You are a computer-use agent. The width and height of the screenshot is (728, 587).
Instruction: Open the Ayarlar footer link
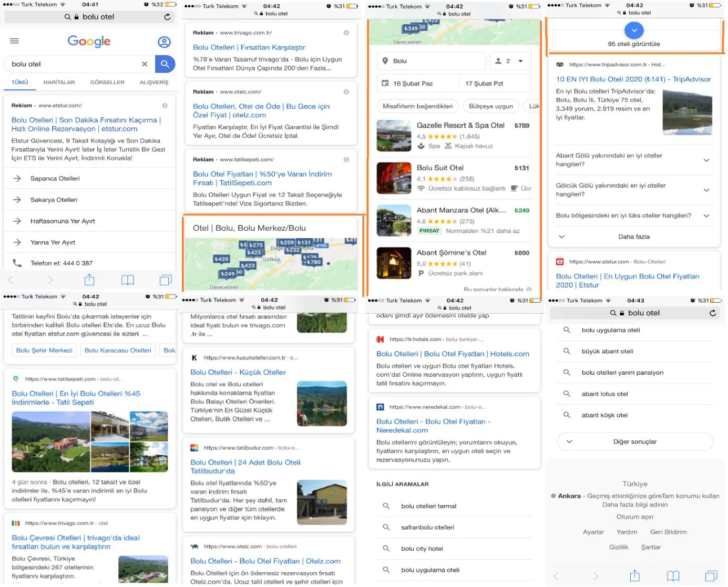point(593,532)
